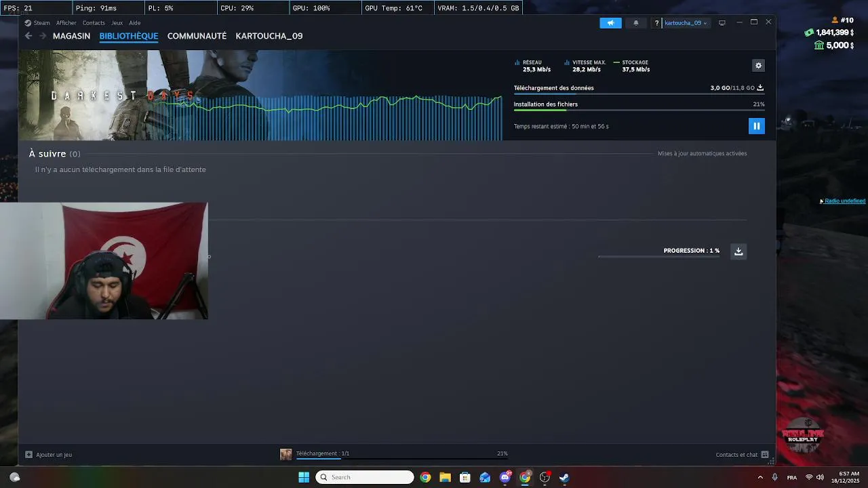868x488 pixels.
Task: Open Wi-Fi network tray icon
Action: (809, 477)
